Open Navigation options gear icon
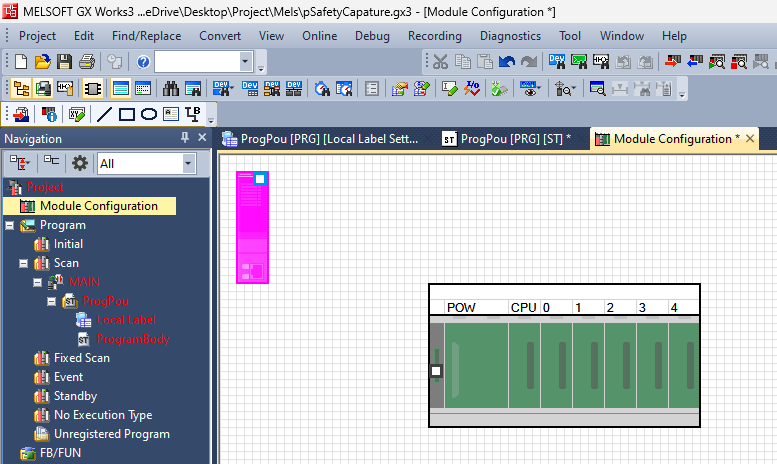 point(79,163)
